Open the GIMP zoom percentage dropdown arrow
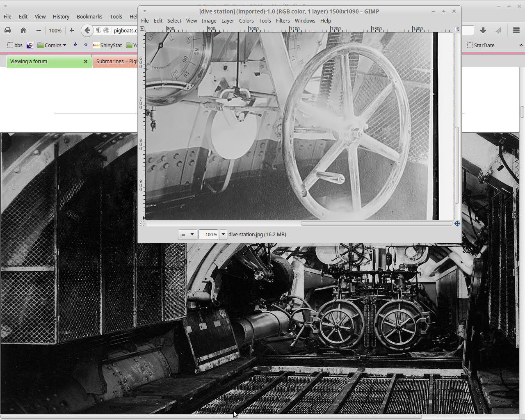Screen dimensions: 525x420 tap(223, 235)
